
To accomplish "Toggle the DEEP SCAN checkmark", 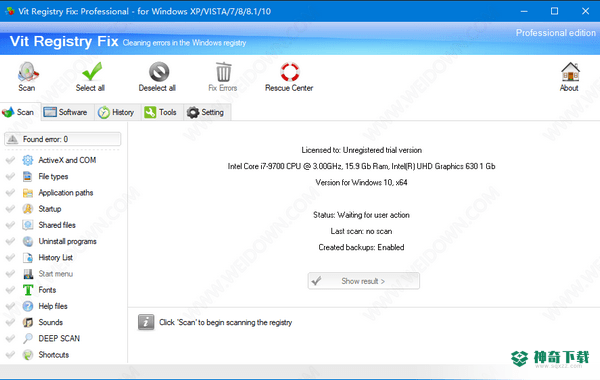I will pyautogui.click(x=10, y=339).
